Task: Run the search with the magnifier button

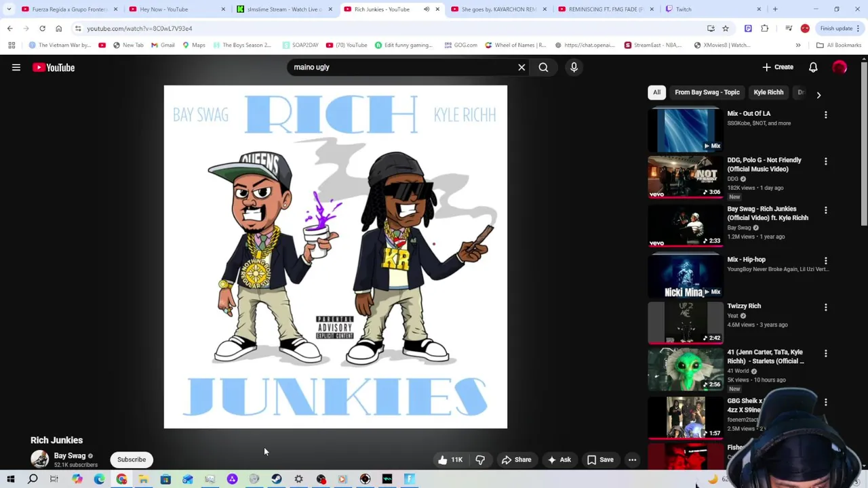Action: pyautogui.click(x=543, y=67)
